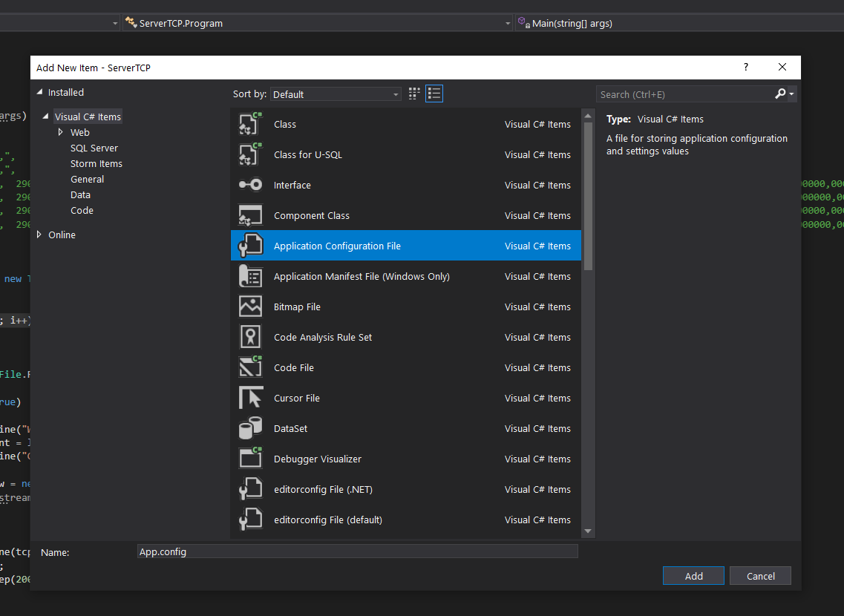Click inside the Name input field
The image size is (844, 616).
pyautogui.click(x=356, y=551)
